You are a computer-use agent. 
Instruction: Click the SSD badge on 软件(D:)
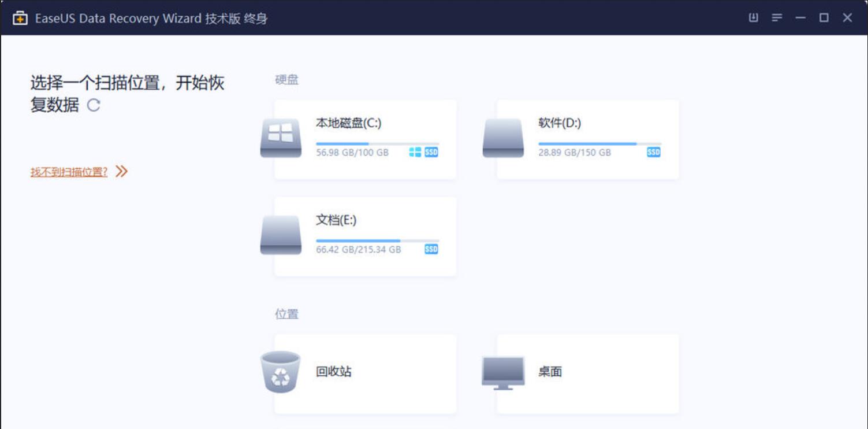click(654, 152)
